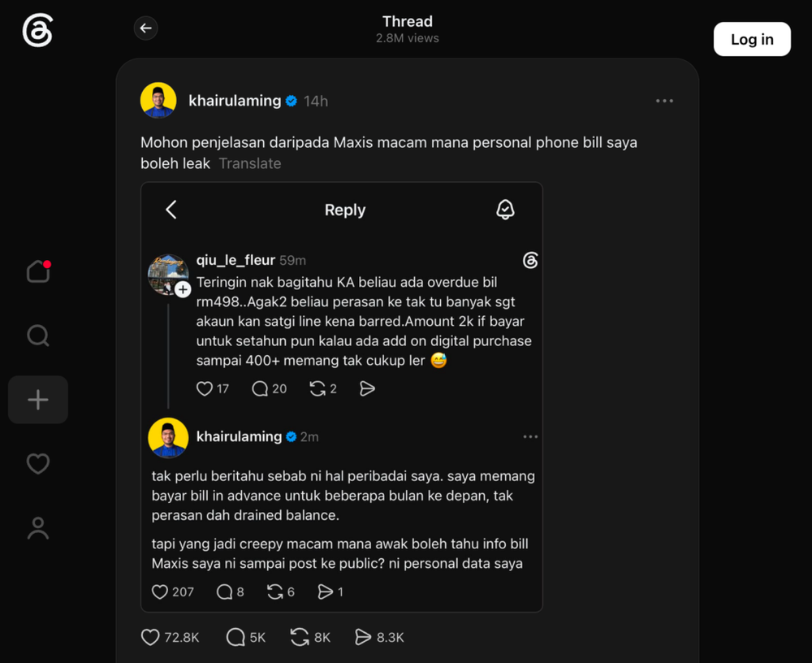
Task: Tap the notification bell in screenshot
Action: pyautogui.click(x=505, y=210)
